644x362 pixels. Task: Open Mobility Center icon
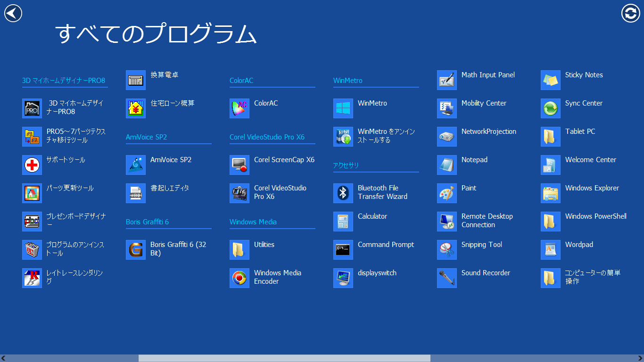pos(447,108)
